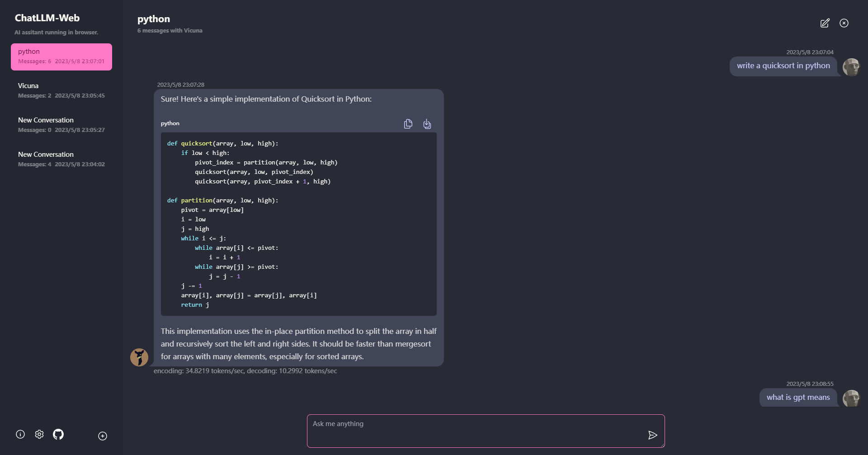The width and height of the screenshot is (868, 455).
Task: Click the user avatar beside 'what is gpt means'
Action: (x=852, y=398)
